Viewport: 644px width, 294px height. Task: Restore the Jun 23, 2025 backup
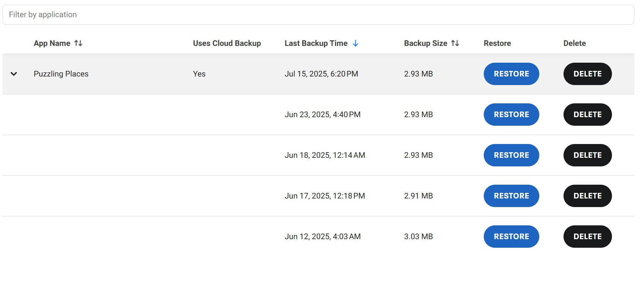(511, 115)
